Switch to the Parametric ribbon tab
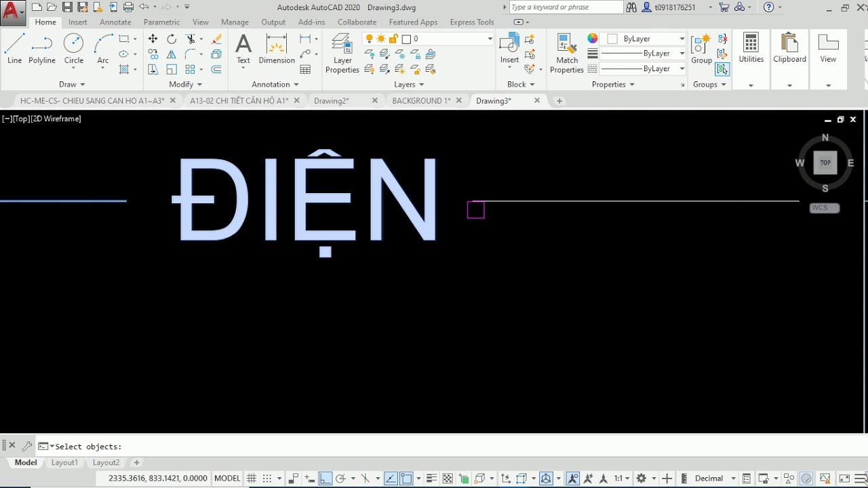Screen dimensions: 868x488 161,22
